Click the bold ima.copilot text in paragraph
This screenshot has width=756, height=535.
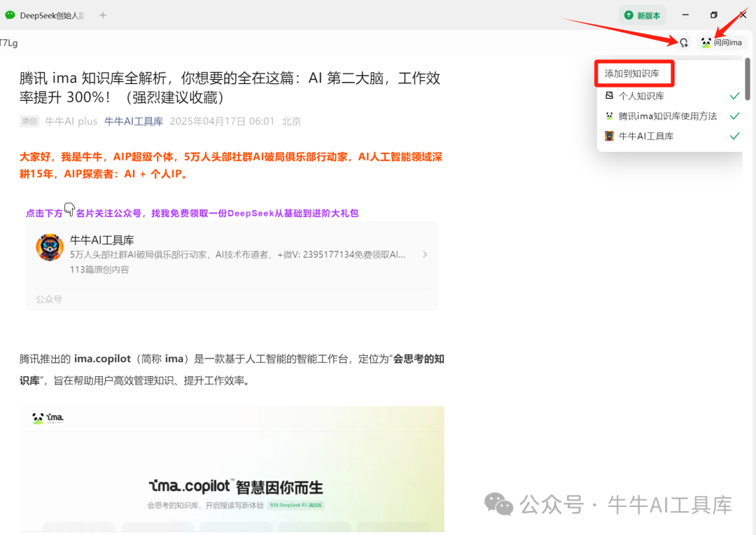pyautogui.click(x=102, y=359)
